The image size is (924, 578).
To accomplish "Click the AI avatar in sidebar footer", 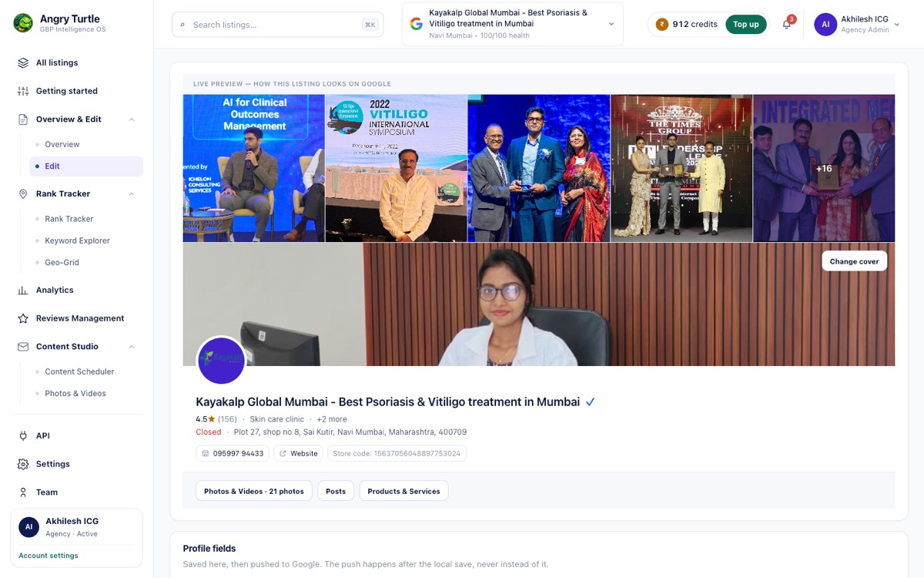I will pos(29,527).
